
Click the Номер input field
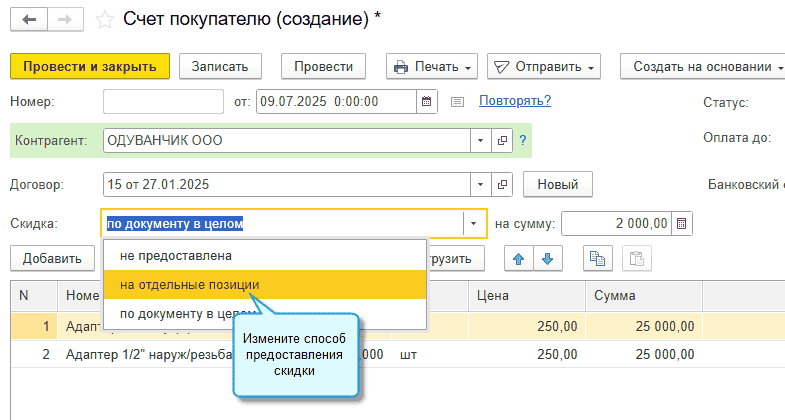pyautogui.click(x=163, y=101)
